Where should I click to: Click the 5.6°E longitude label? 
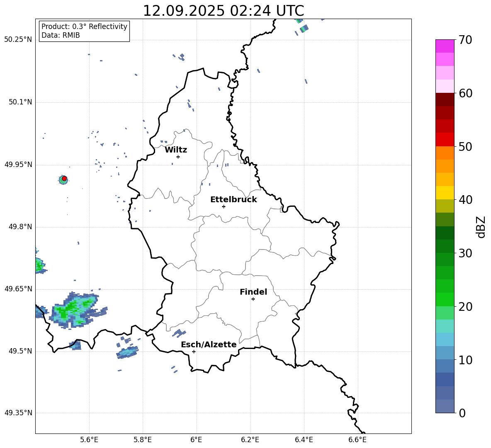tap(89, 440)
